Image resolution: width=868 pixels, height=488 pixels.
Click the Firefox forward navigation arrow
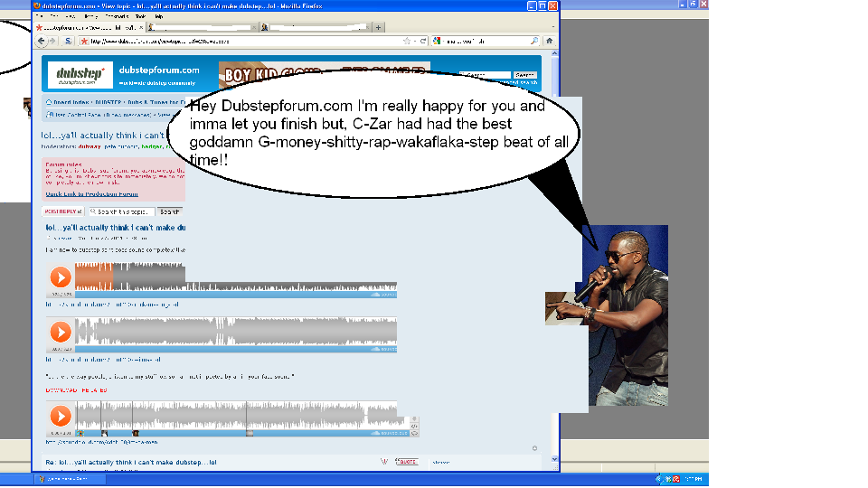52,41
